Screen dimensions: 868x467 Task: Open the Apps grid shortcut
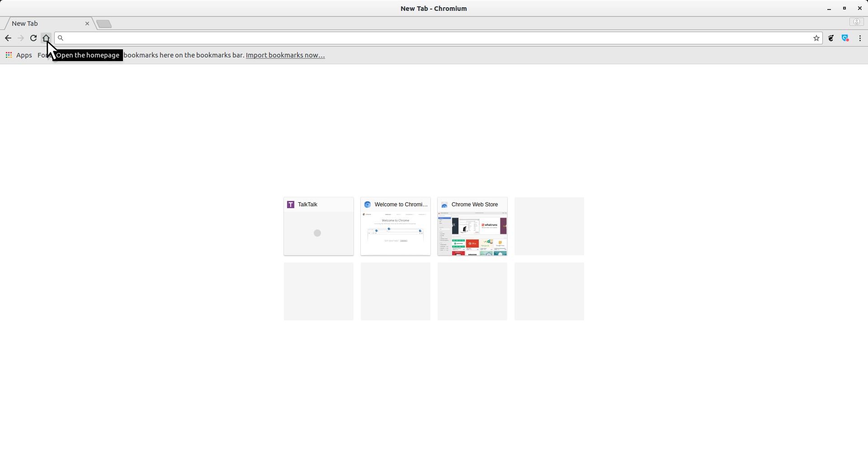coord(19,55)
